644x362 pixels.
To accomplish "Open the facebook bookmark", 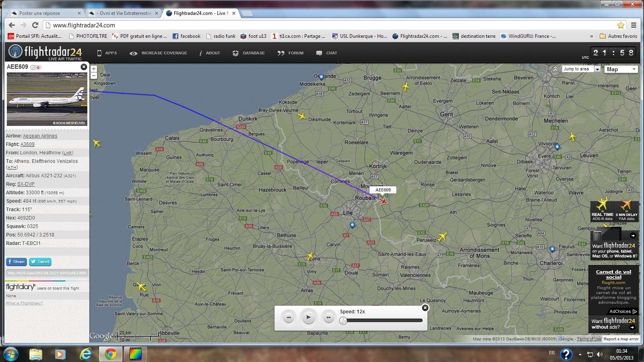I will [186, 36].
